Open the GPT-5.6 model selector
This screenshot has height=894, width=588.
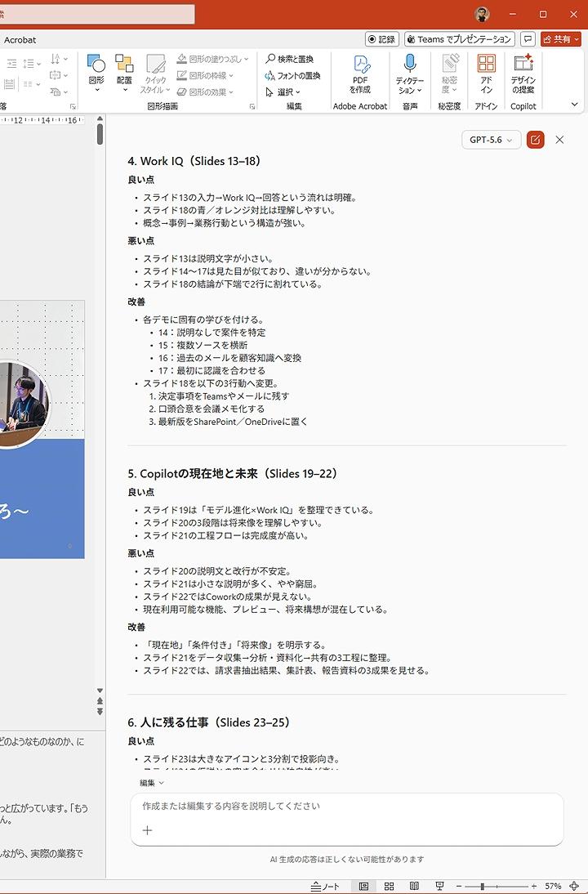click(x=491, y=140)
